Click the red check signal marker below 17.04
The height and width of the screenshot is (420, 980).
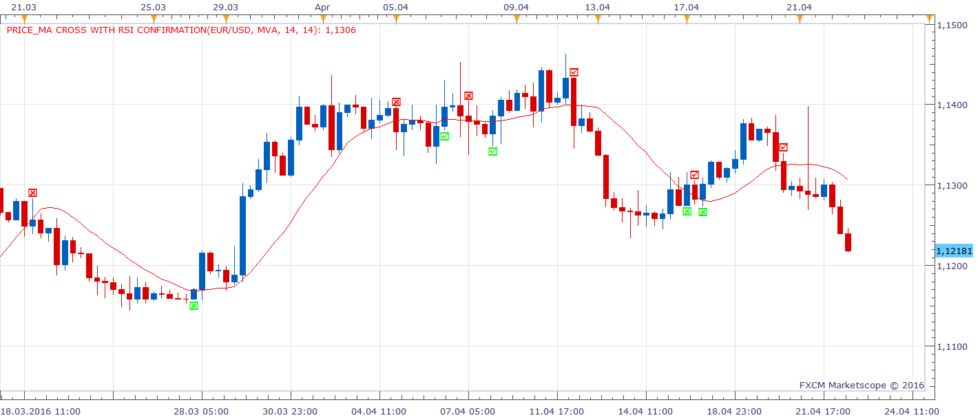pos(694,175)
